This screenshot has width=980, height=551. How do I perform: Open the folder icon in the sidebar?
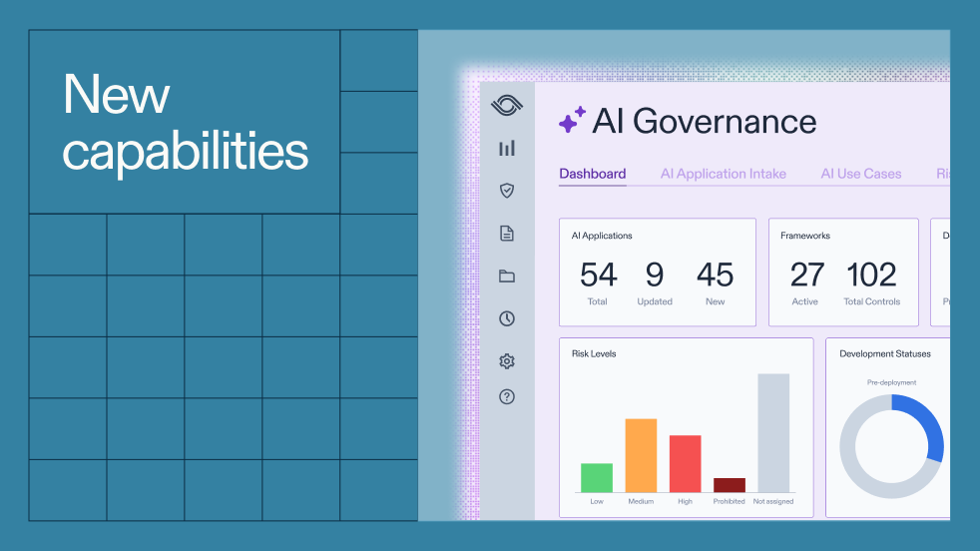tap(507, 275)
